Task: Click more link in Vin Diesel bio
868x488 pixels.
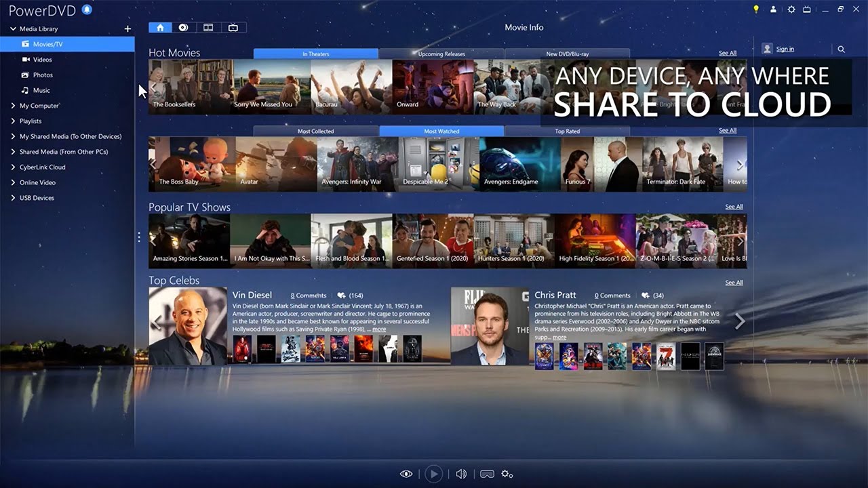Action: (x=379, y=329)
